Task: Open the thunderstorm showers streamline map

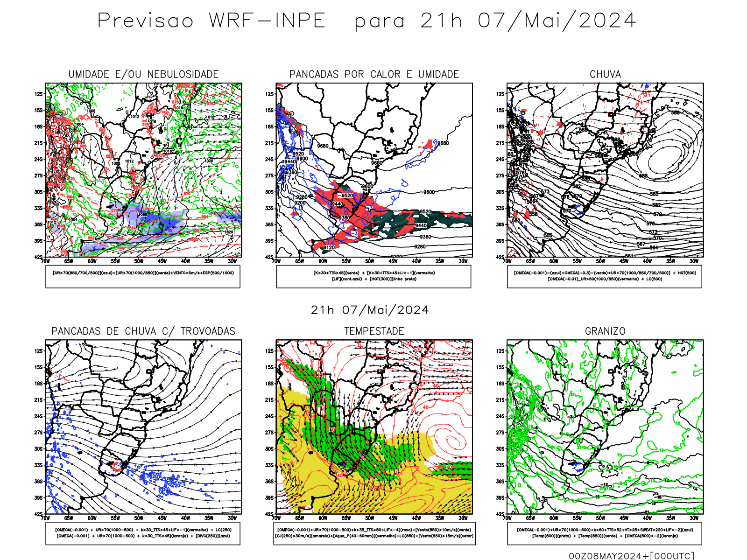Action: tap(143, 427)
